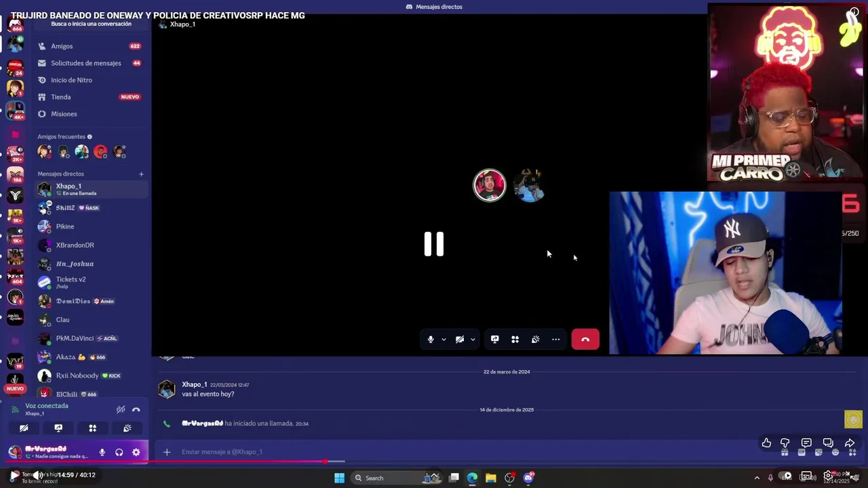
Task: Open the Clau conversation
Action: click(x=91, y=320)
